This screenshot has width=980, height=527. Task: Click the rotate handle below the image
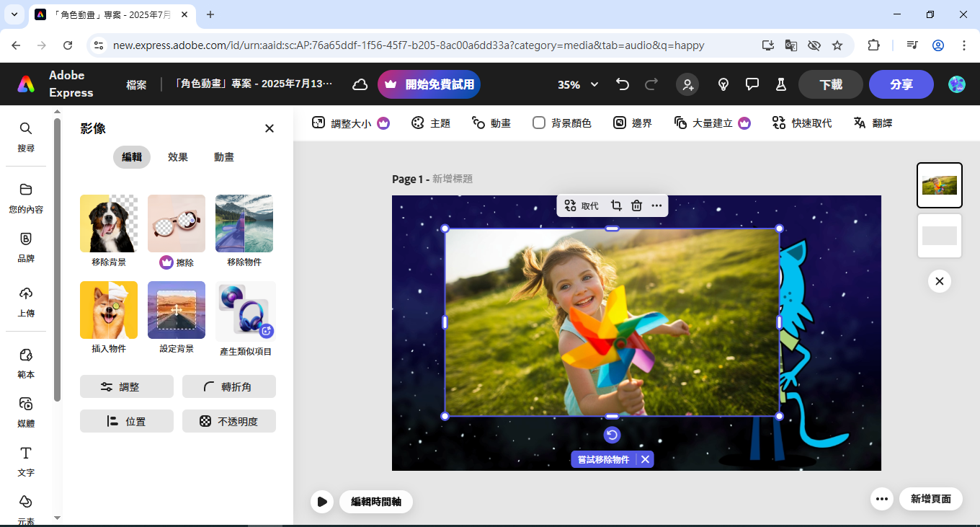(x=612, y=435)
